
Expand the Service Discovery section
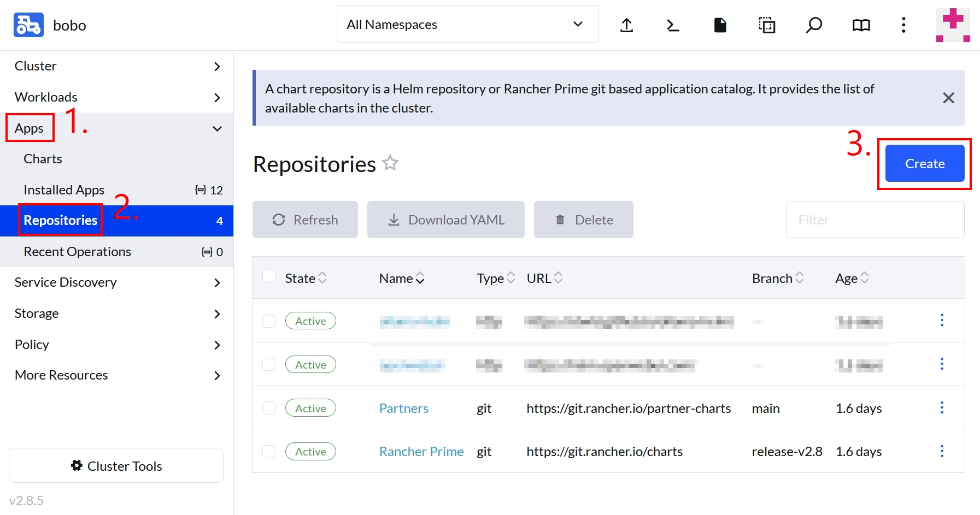117,282
